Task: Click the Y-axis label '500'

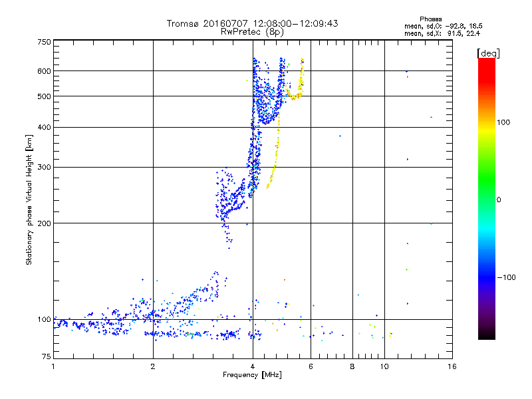Action: coord(44,96)
